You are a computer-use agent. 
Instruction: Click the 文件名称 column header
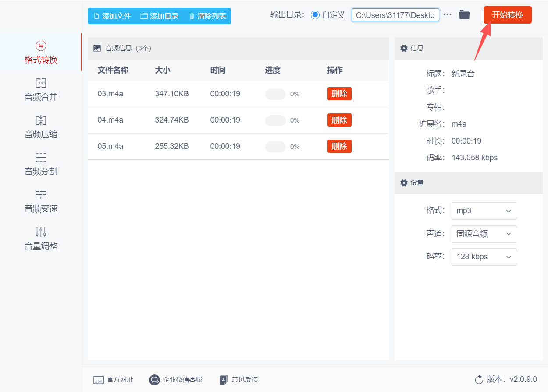(x=113, y=70)
